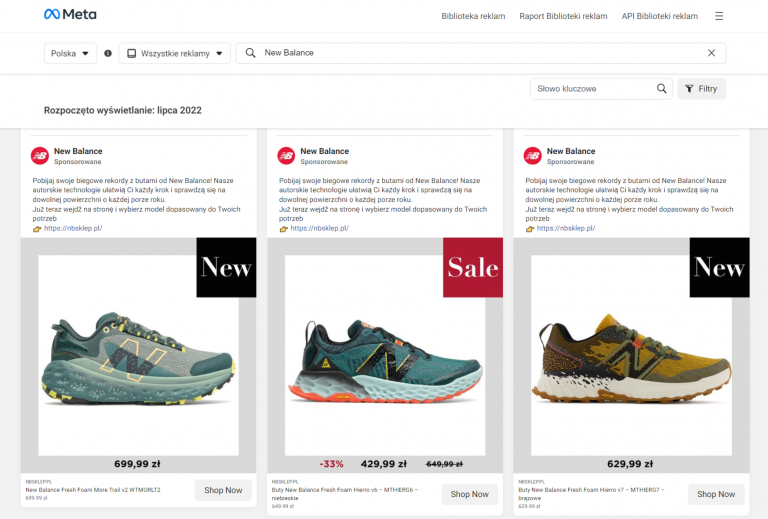Image resolution: width=768 pixels, height=519 pixels.
Task: Expand the Polska country dropdown
Action: click(70, 53)
